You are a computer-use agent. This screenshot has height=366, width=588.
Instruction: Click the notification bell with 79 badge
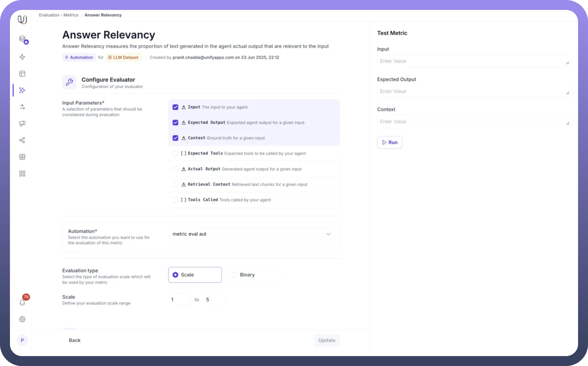[x=22, y=302]
